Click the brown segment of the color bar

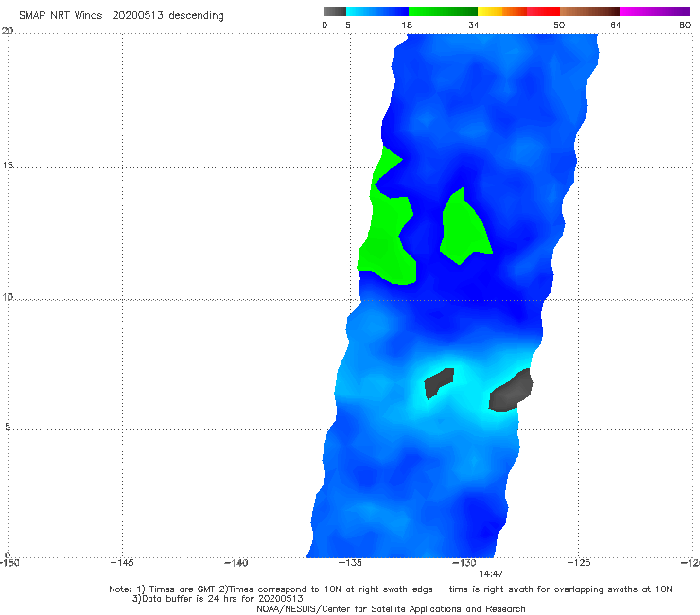[x=589, y=11]
